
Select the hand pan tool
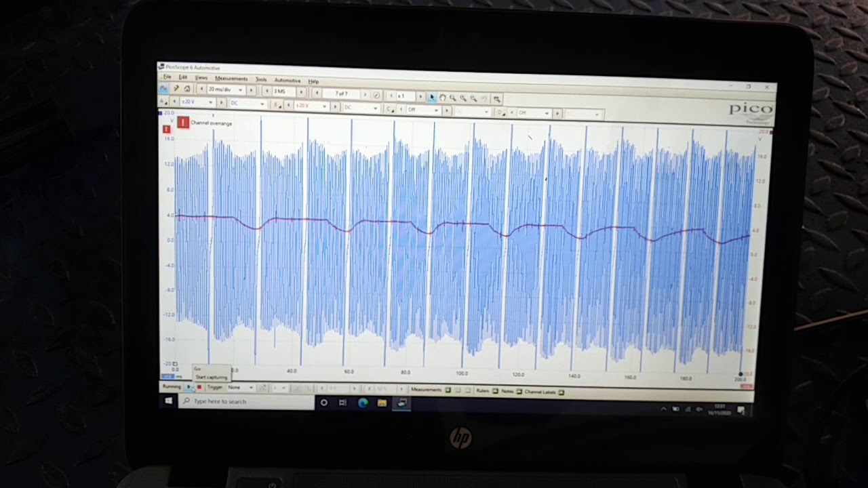coord(442,97)
